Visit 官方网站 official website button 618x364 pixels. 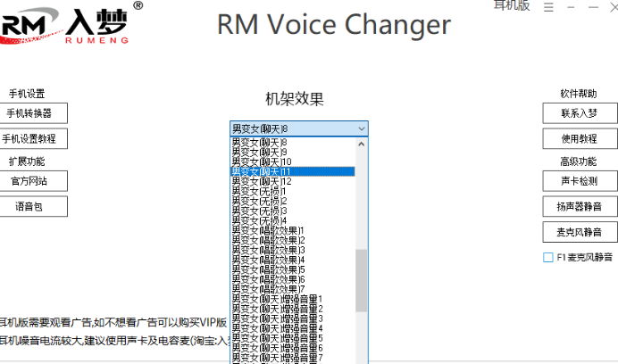click(x=33, y=181)
